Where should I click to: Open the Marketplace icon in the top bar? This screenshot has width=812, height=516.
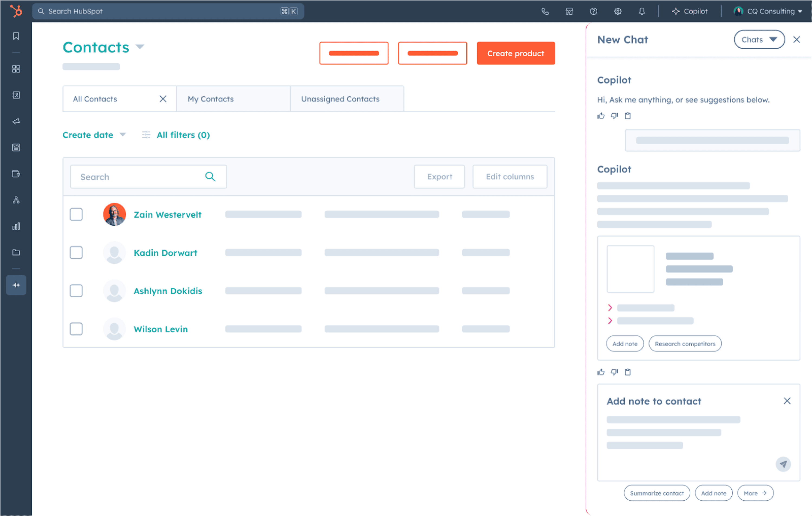pyautogui.click(x=569, y=11)
